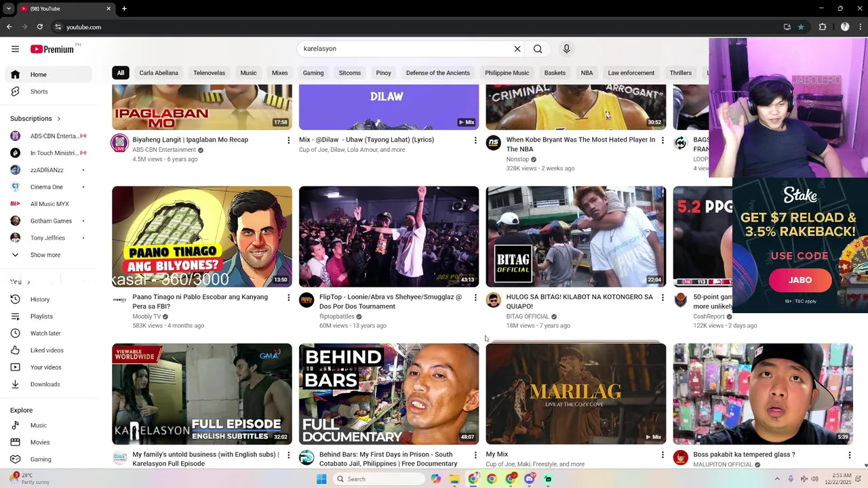Viewport: 868px width, 488px height.
Task: Select the Carla Abellana filter chip
Action: pyautogui.click(x=159, y=73)
